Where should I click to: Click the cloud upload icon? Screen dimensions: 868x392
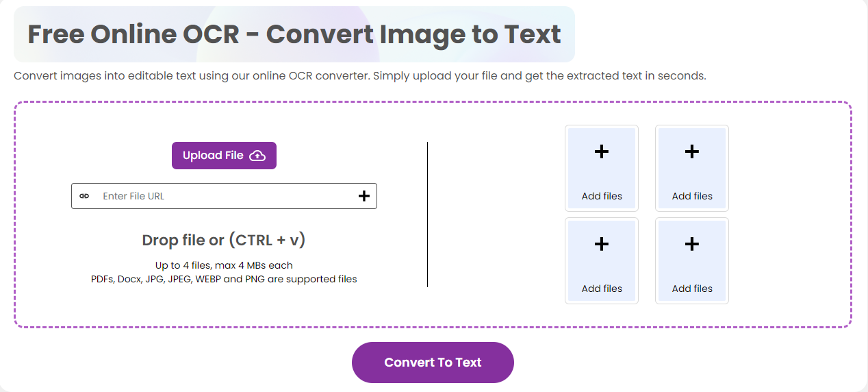point(257,156)
